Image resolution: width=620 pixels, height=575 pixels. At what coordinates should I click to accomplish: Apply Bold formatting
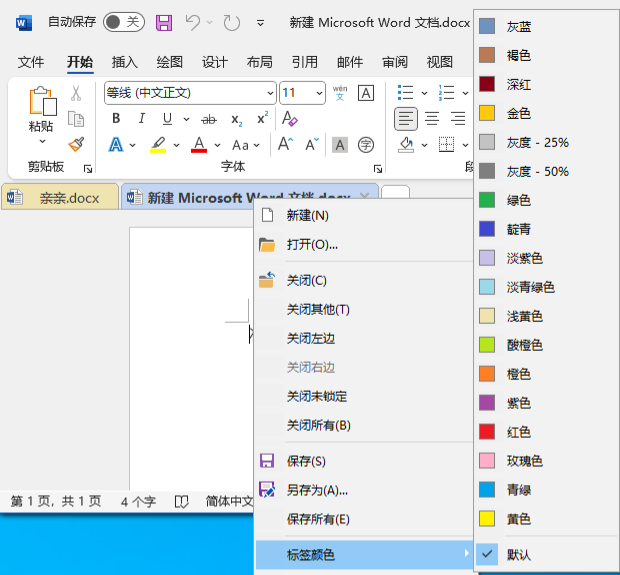click(116, 118)
